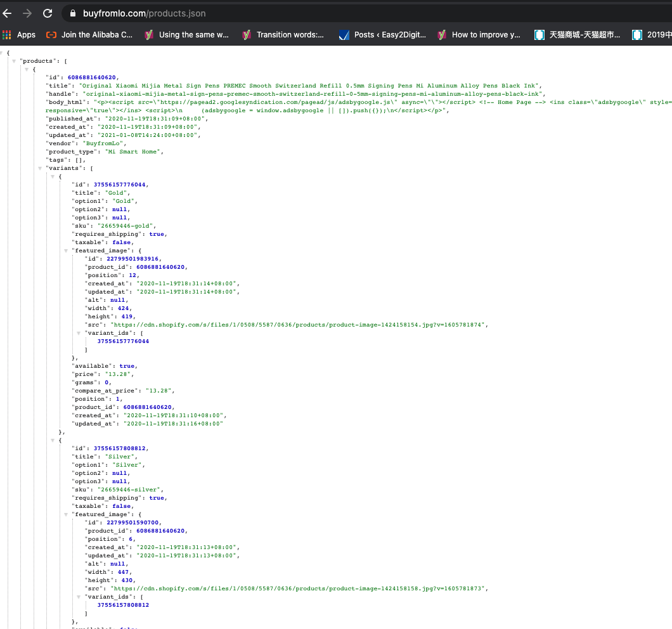
Task: Click the width value 447
Action: coord(124,572)
